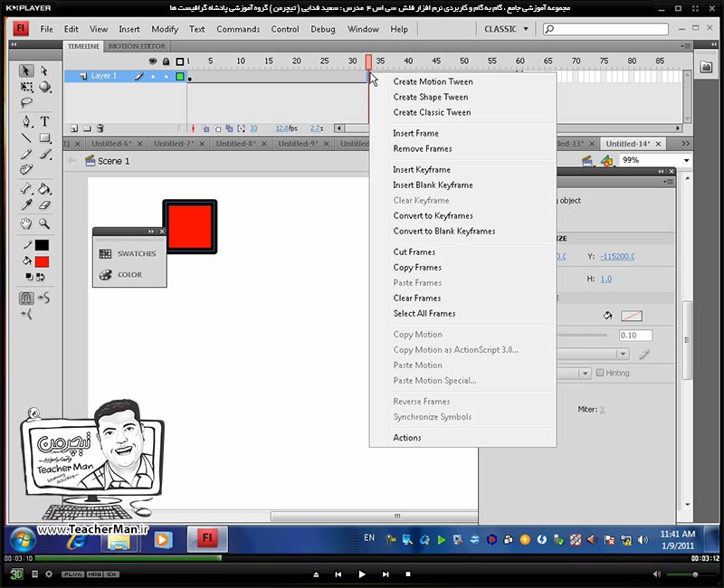Pick the 3D Rotation tool

44,87
